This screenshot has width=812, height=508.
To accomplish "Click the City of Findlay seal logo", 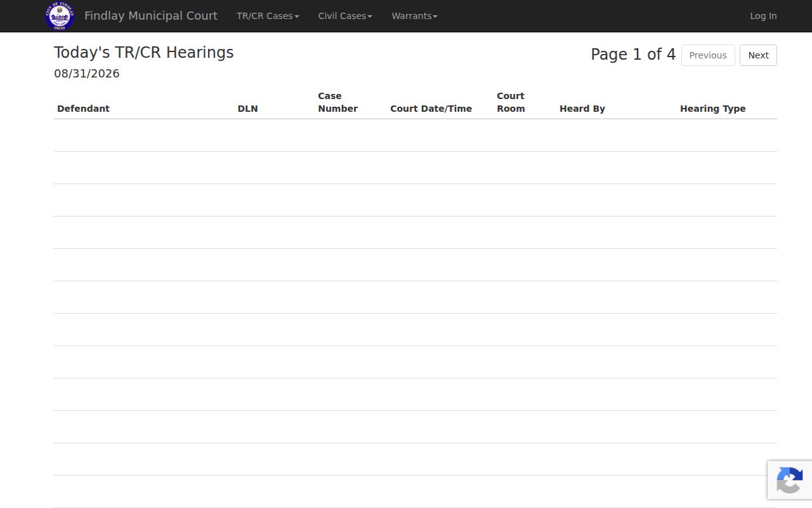I will pos(60,16).
